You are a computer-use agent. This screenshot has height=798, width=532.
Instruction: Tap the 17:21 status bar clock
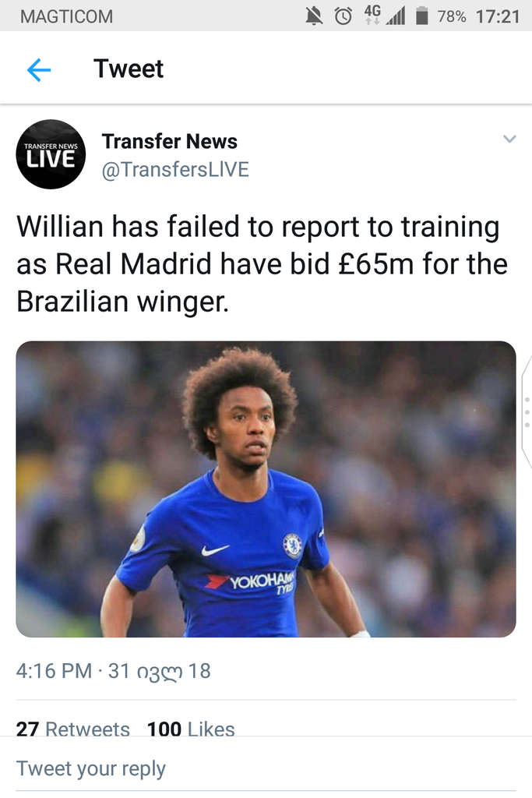click(x=498, y=16)
